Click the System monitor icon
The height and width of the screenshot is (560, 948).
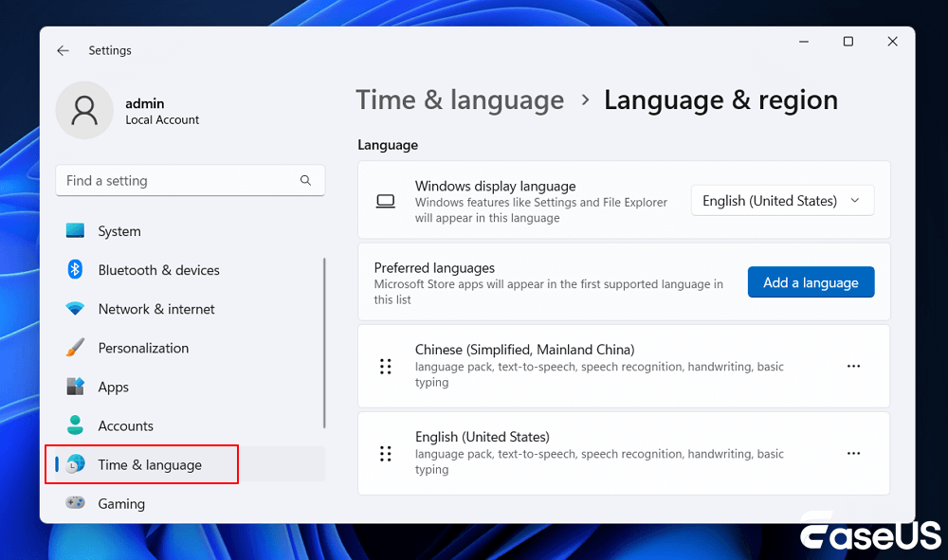[75, 231]
